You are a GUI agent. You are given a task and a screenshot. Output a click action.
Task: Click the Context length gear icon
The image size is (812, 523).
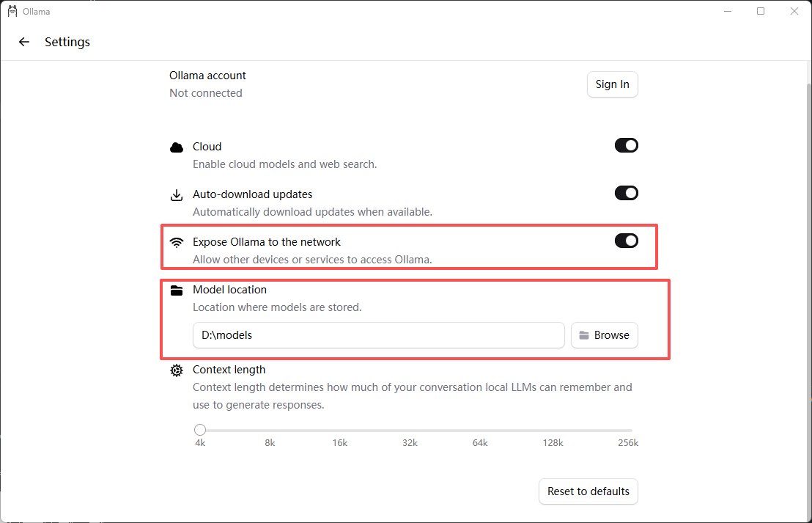tap(177, 370)
